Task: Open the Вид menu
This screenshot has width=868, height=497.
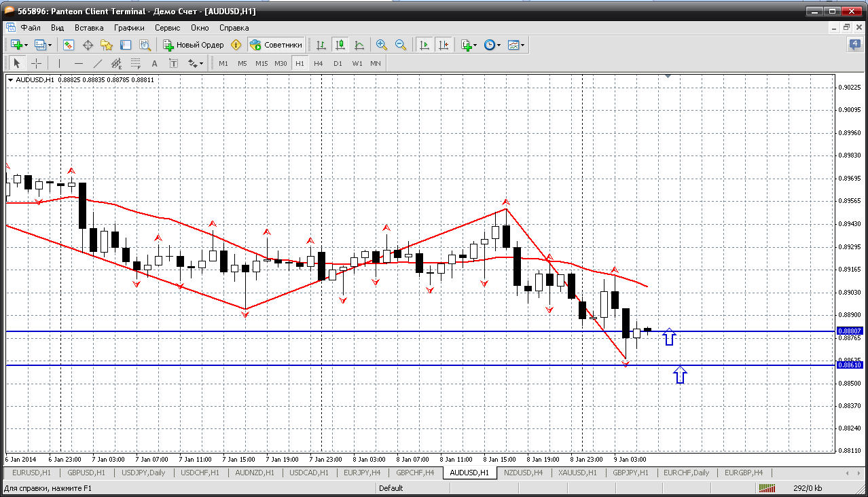Action: (x=57, y=28)
